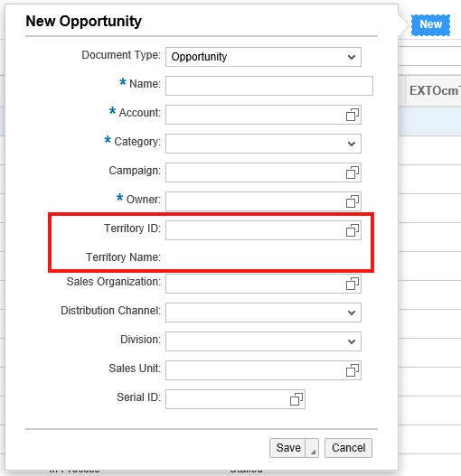Open value help icon for Sales Unit

click(353, 370)
